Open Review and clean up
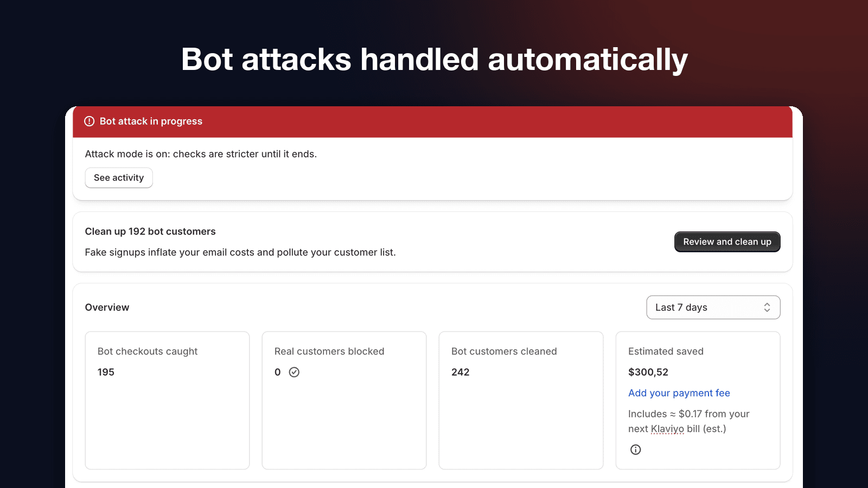This screenshot has height=488, width=868. coord(727,242)
